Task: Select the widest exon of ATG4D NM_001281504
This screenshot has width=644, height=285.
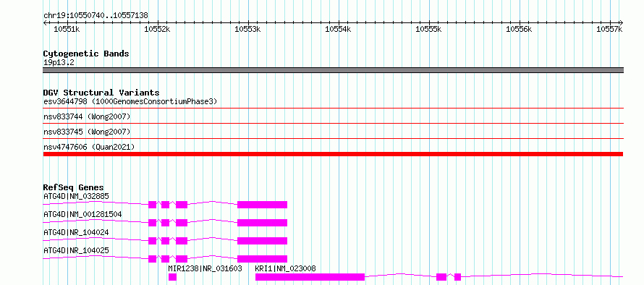Action: [x=262, y=223]
